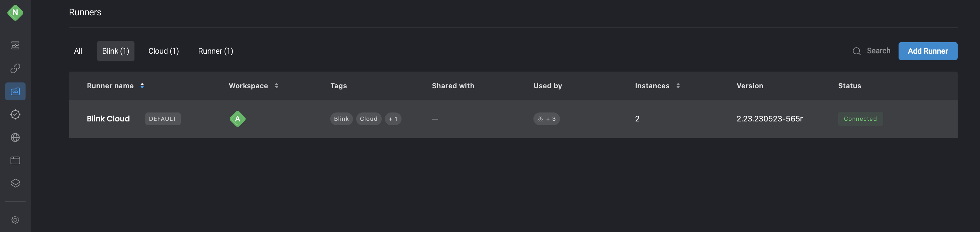This screenshot has height=232, width=980.
Task: Click the Add Runner button
Action: point(928,51)
